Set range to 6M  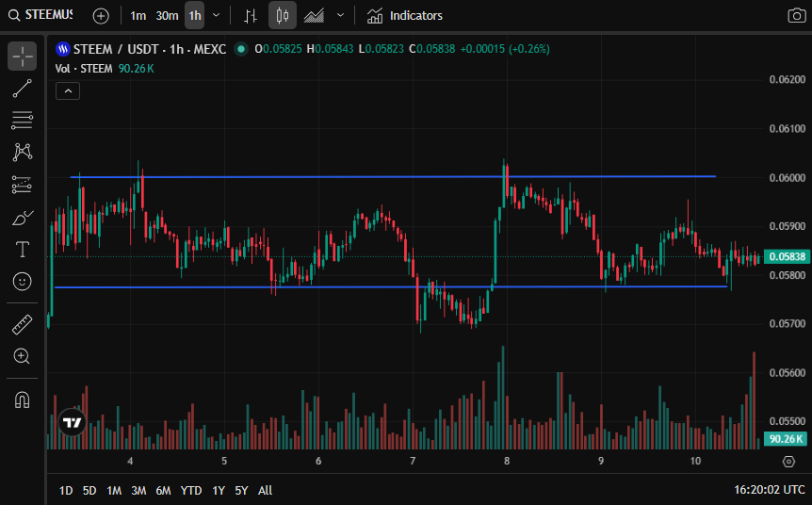[x=163, y=491]
